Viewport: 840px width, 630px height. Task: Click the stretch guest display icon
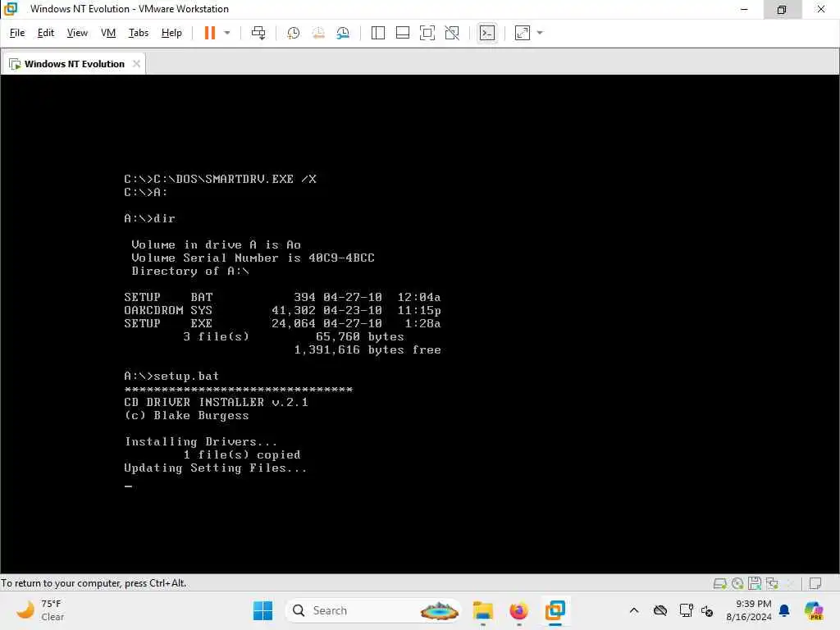click(x=523, y=33)
